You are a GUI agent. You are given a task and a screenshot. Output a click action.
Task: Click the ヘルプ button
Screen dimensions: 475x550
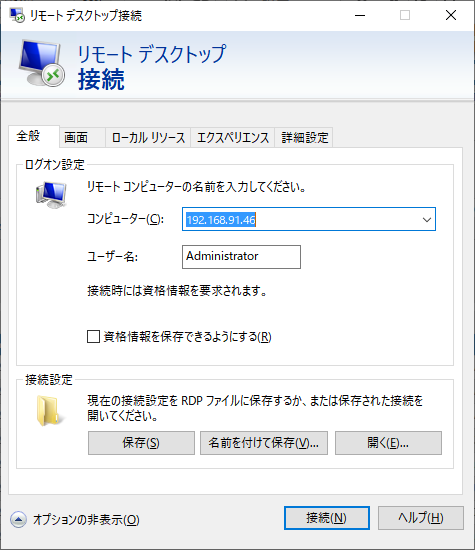click(421, 518)
